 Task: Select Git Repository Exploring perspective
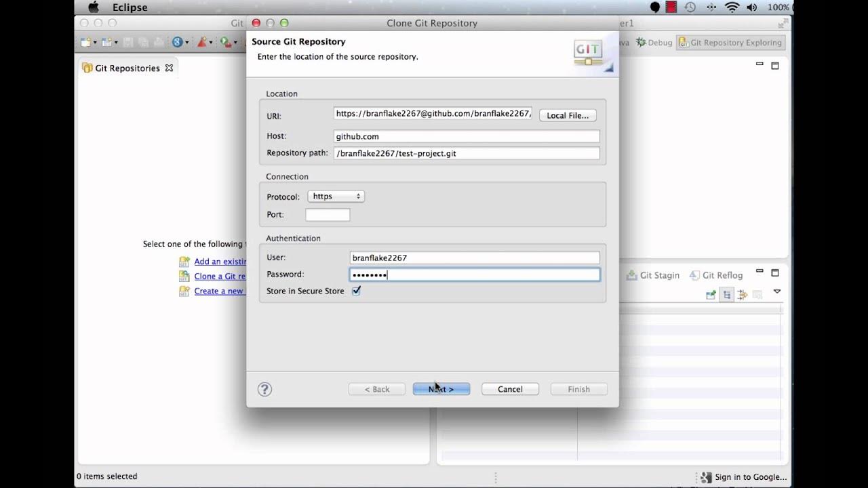730,42
